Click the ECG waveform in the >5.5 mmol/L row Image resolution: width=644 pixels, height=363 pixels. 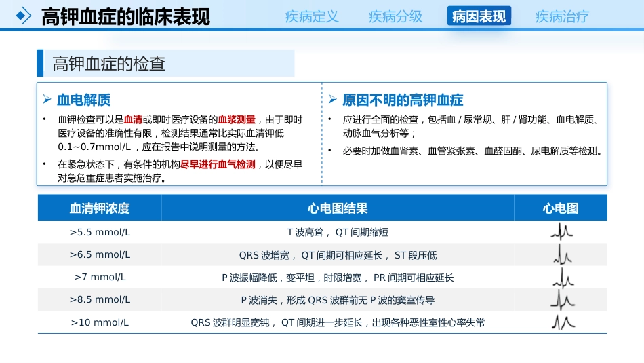click(x=562, y=232)
